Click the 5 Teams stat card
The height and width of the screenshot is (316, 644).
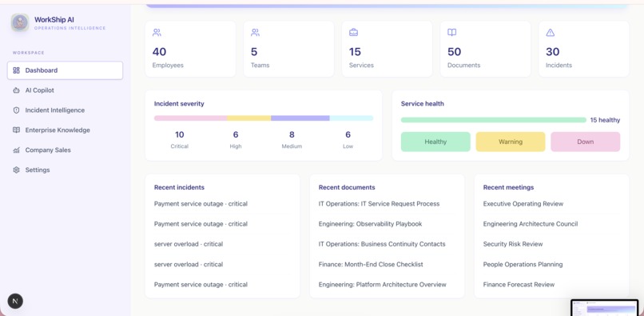[x=288, y=49]
